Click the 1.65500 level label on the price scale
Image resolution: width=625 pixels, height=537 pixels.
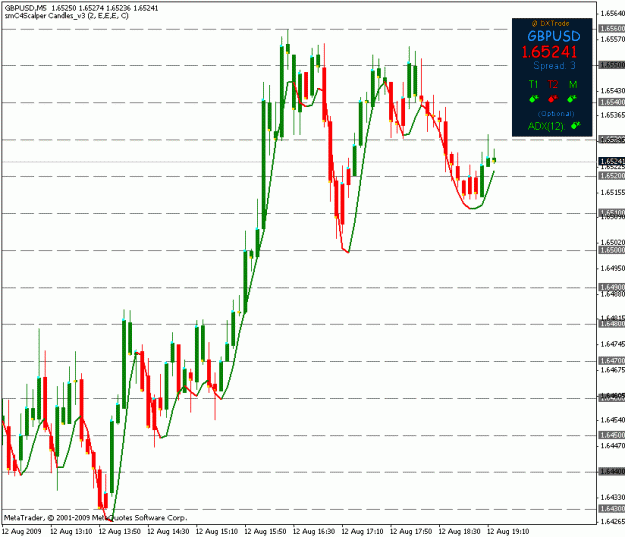click(612, 65)
